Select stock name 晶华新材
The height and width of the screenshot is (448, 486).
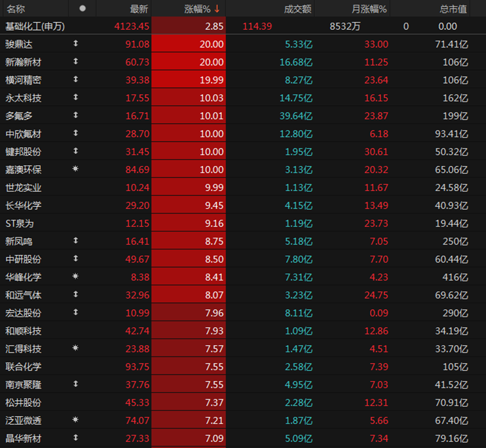23,438
